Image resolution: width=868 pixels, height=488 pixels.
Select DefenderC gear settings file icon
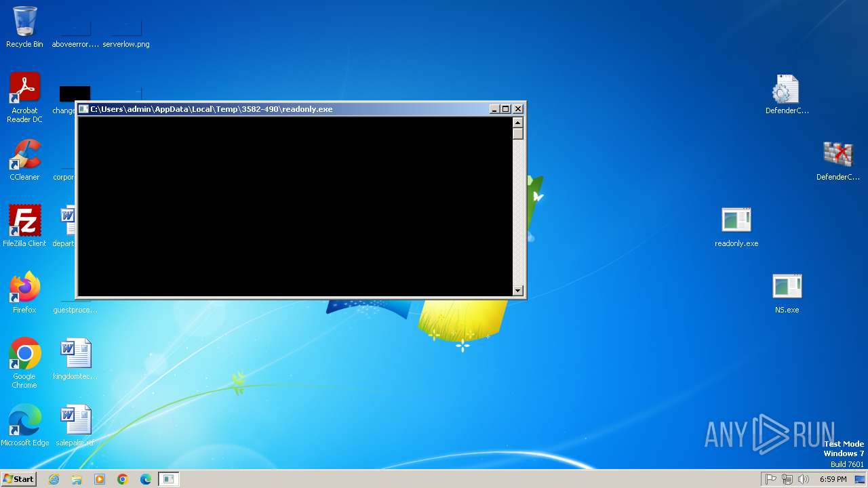tap(787, 94)
